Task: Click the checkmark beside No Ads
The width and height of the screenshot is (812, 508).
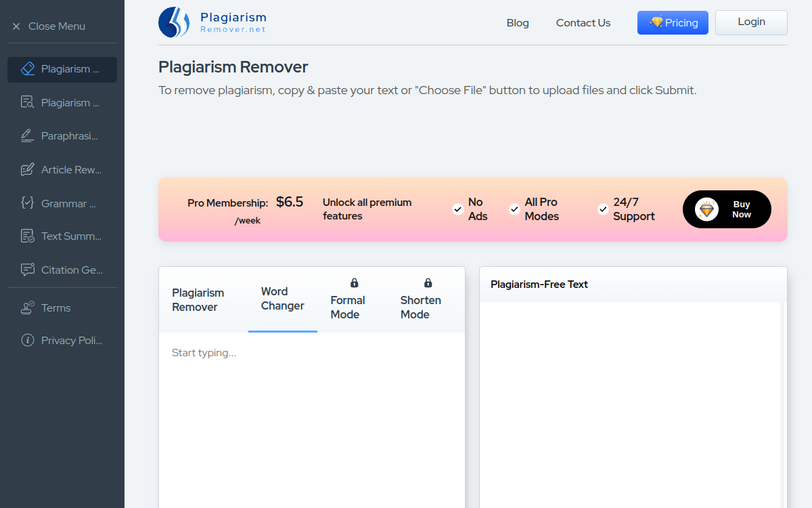Action: click(458, 209)
